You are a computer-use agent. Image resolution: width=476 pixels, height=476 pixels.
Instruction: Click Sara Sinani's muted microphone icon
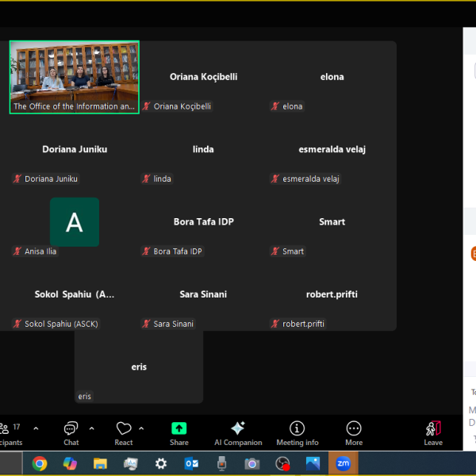(x=147, y=324)
